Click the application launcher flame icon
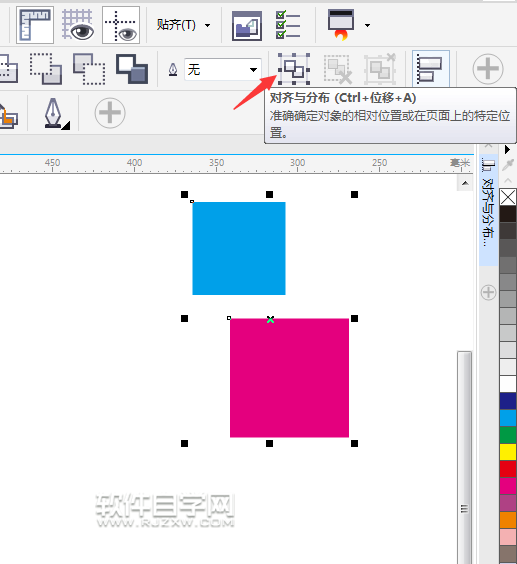517x564 pixels. 341,25
